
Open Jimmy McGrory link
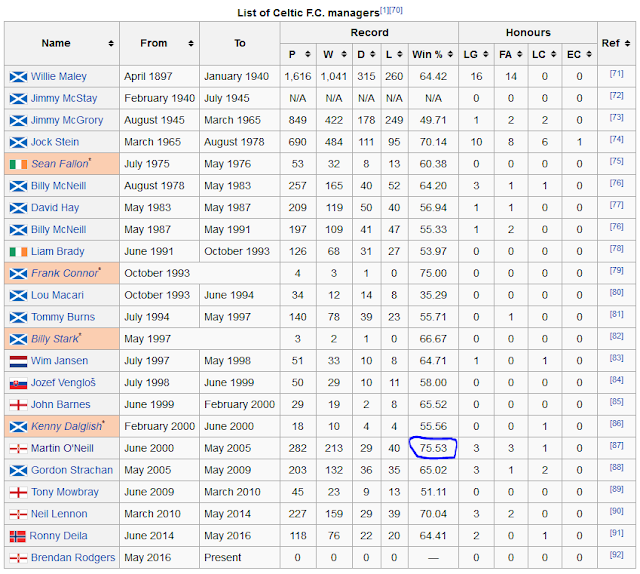[x=67, y=120]
